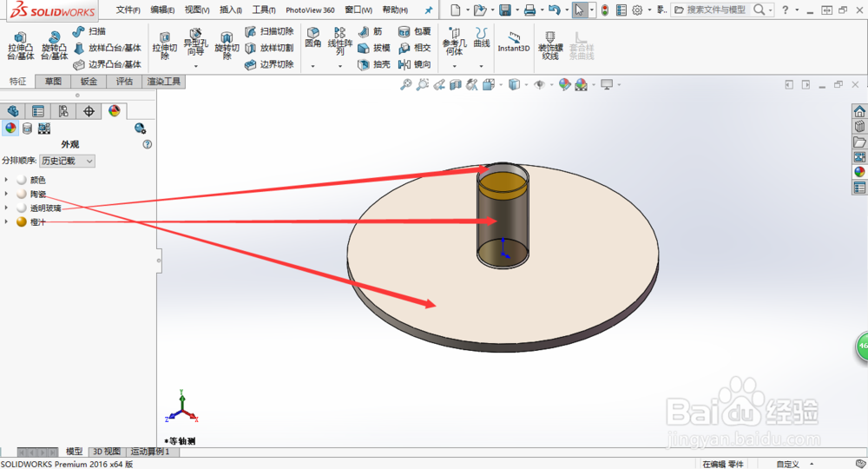The width and height of the screenshot is (868, 469).
Task: Expand the 橙汁 appearance node
Action: coord(7,221)
